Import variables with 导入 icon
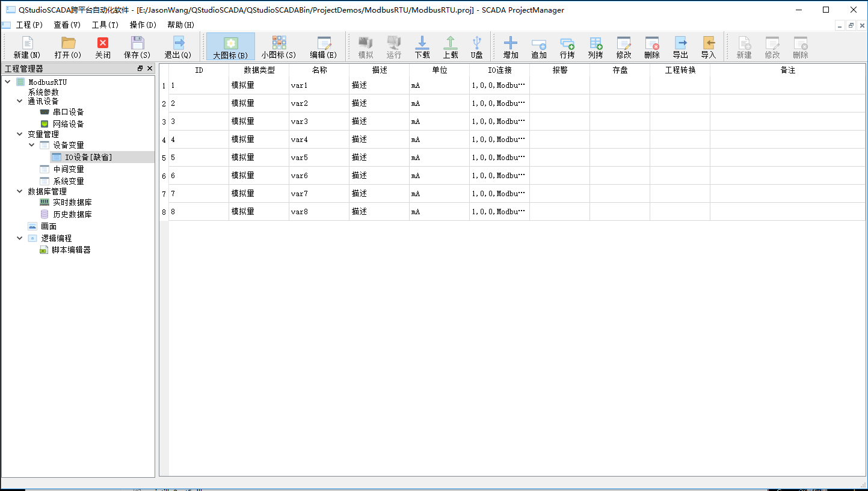 pos(709,46)
